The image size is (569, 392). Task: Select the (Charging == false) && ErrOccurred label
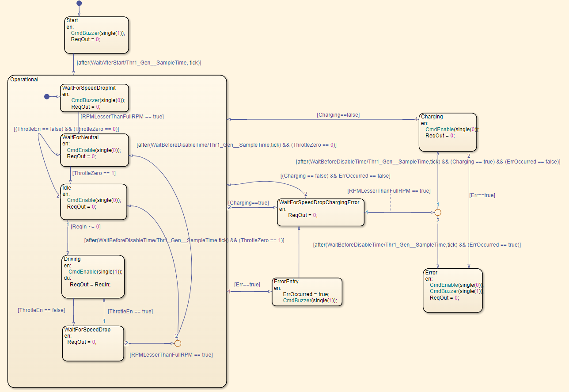[x=335, y=176]
